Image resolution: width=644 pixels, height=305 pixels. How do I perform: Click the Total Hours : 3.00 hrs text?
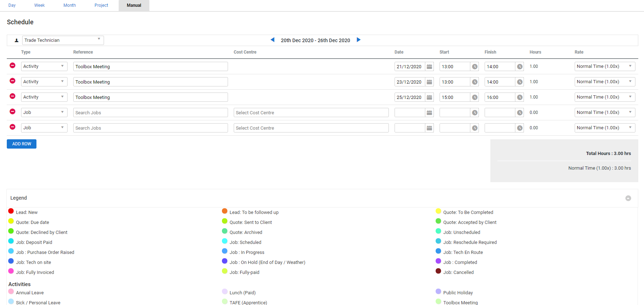[x=608, y=154]
